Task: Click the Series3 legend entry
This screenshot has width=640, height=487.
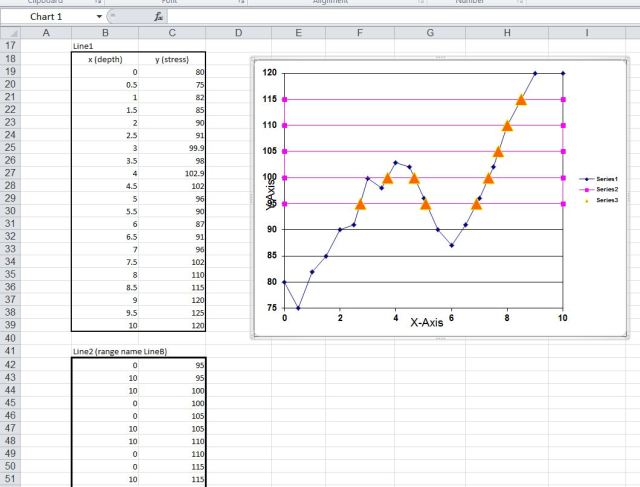Action: pyautogui.click(x=607, y=200)
